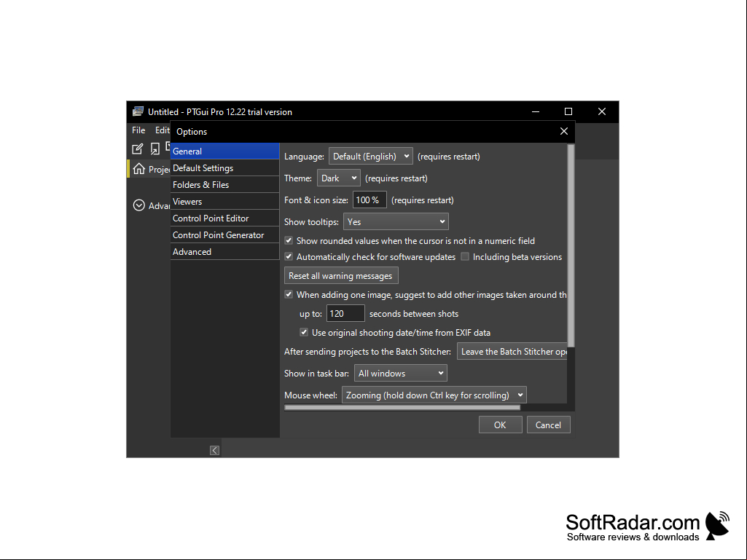The height and width of the screenshot is (560, 747).
Task: Enable Including beta versions checkbox
Action: click(465, 256)
